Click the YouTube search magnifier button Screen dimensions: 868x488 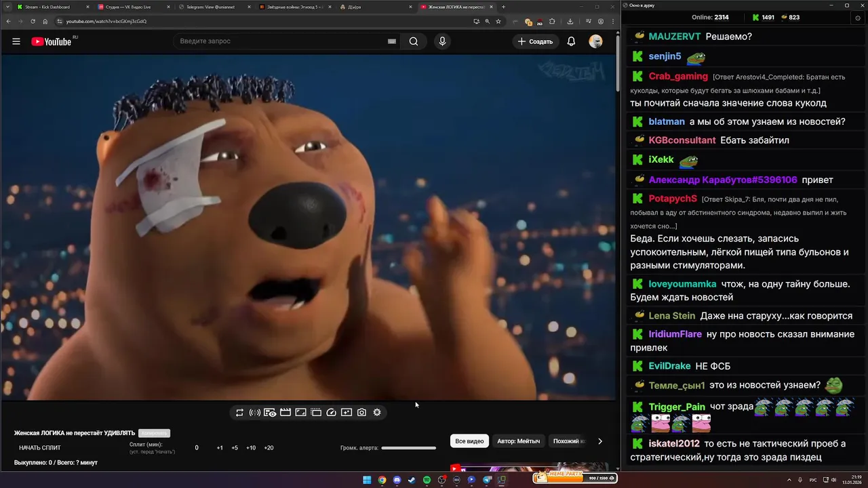(414, 41)
